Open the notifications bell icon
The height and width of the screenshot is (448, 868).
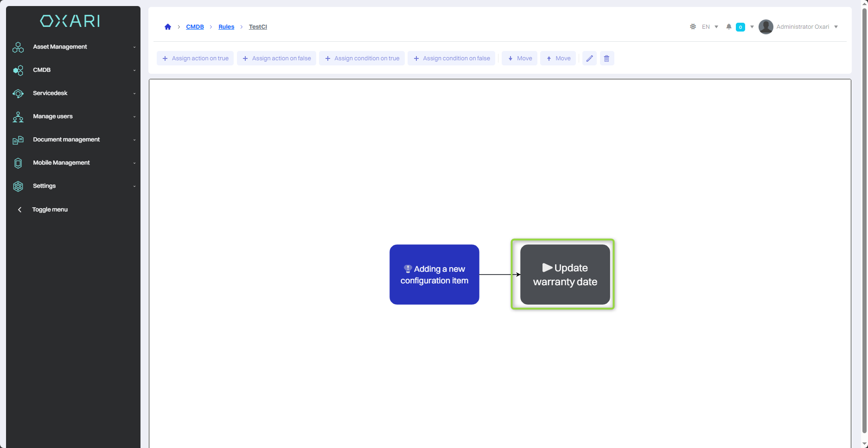click(x=729, y=27)
